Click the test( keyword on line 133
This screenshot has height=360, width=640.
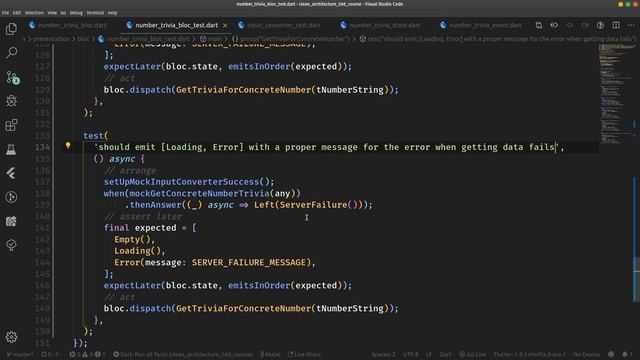coord(96,136)
